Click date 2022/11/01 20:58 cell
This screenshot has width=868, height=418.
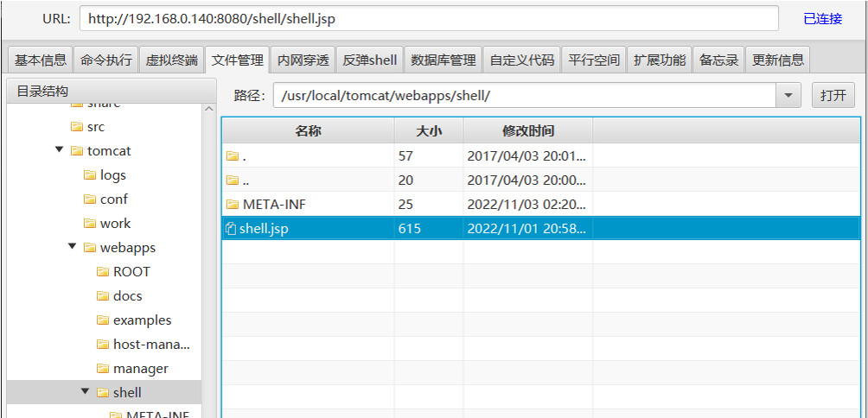527,228
